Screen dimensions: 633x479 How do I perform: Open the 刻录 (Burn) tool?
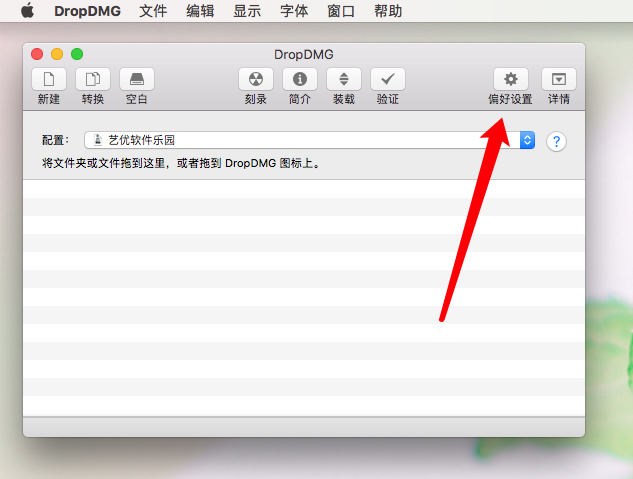pos(256,79)
